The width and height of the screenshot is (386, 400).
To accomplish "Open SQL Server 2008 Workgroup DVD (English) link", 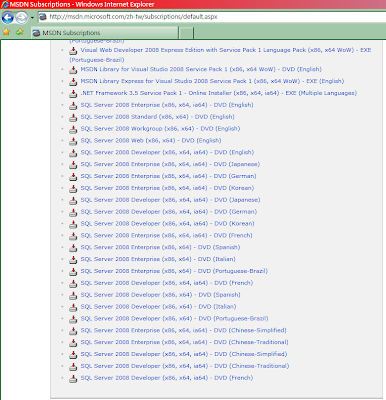I will pyautogui.click(x=160, y=128).
